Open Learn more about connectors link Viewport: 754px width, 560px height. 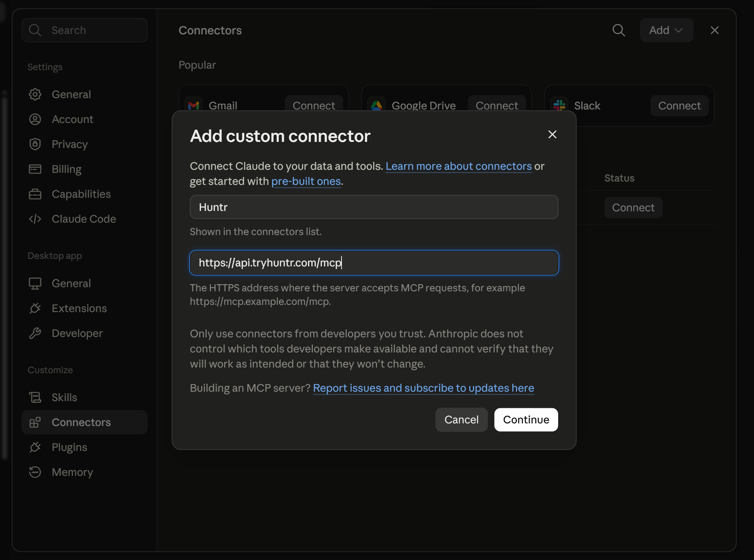tap(459, 166)
